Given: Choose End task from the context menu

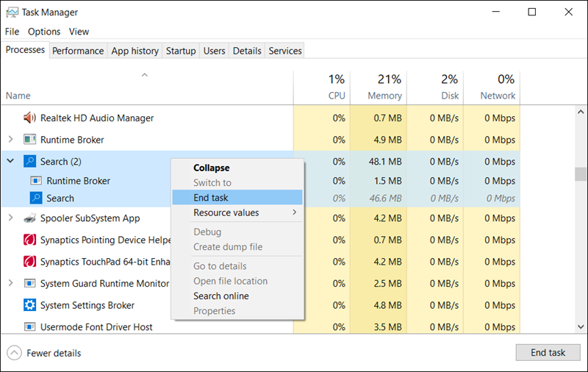Looking at the screenshot, I should tap(211, 197).
